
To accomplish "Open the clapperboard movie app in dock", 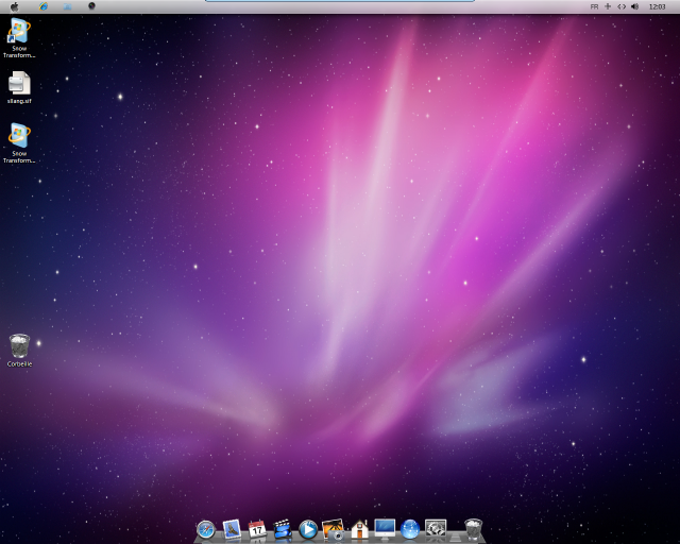I will click(282, 529).
